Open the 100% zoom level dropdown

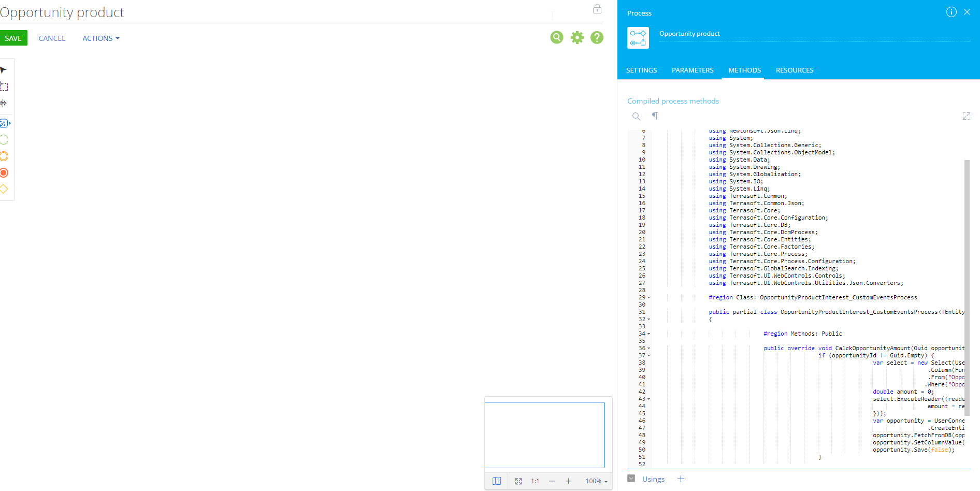pos(597,481)
